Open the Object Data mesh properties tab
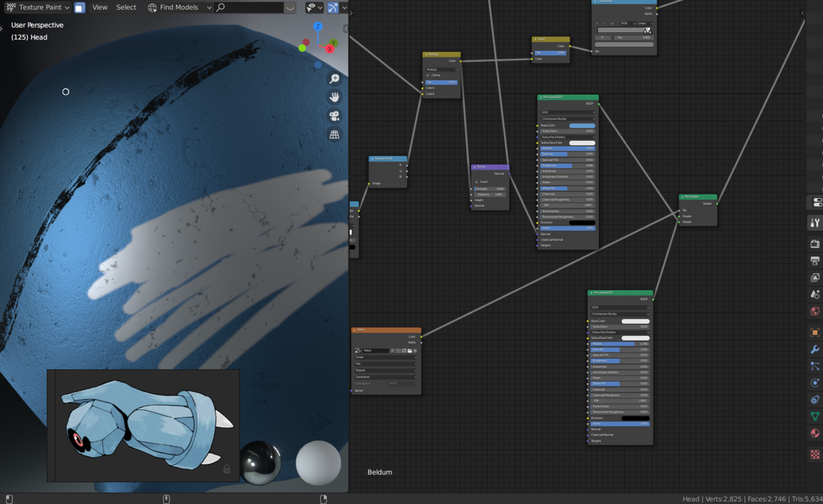 (x=815, y=416)
